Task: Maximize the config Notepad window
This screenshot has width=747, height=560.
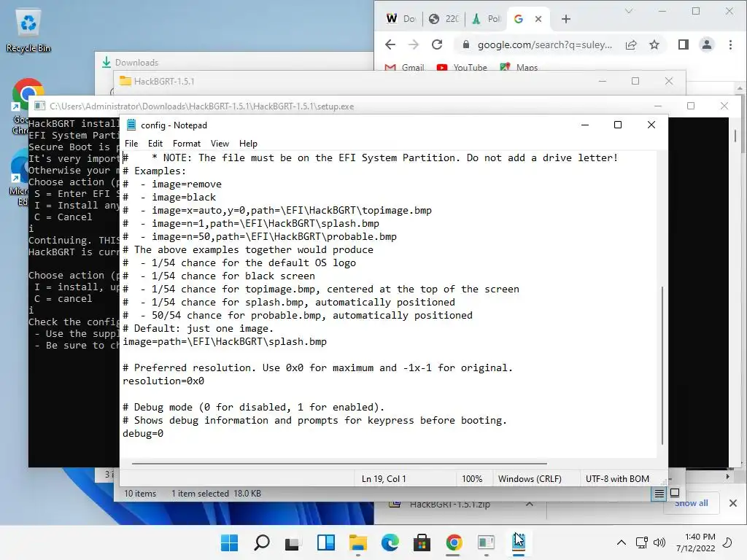Action: pyautogui.click(x=618, y=125)
